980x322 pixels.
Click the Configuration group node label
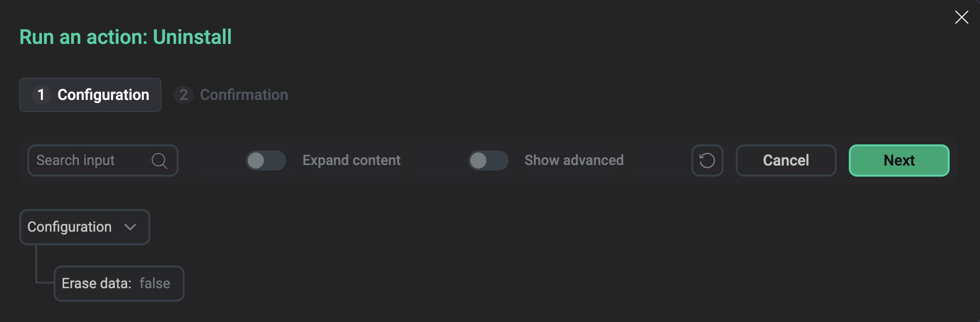70,227
